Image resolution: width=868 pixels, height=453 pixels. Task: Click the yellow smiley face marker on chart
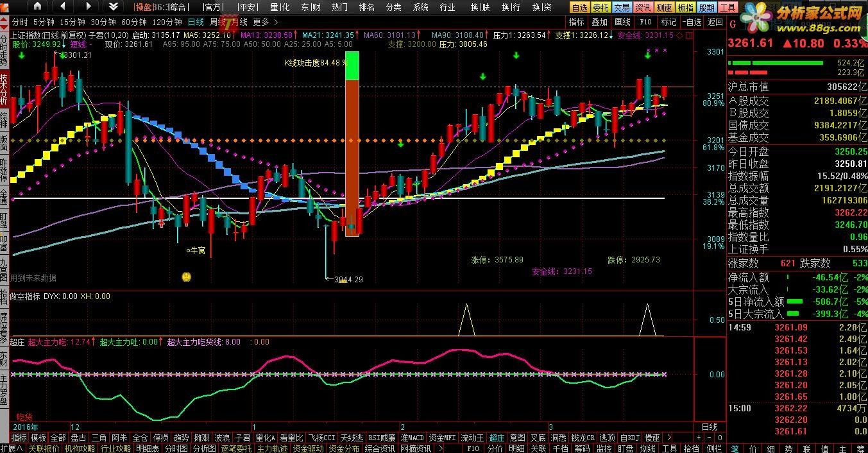coord(185,277)
